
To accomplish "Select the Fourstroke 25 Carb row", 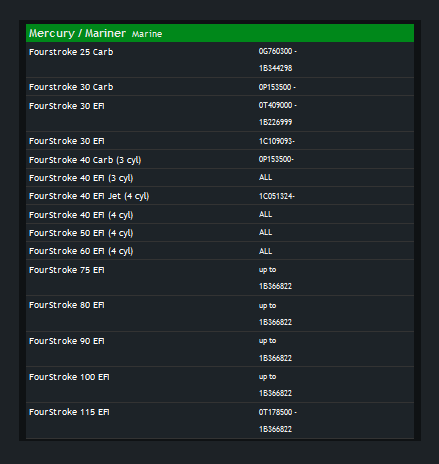I will pos(220,60).
